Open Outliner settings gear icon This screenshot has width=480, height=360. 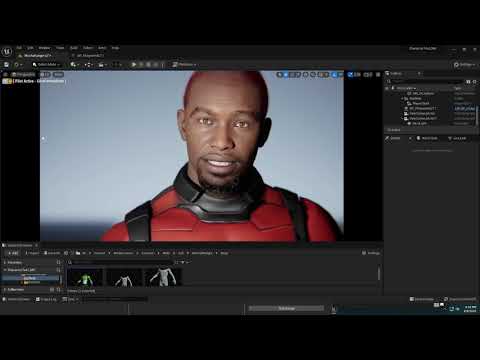475,81
